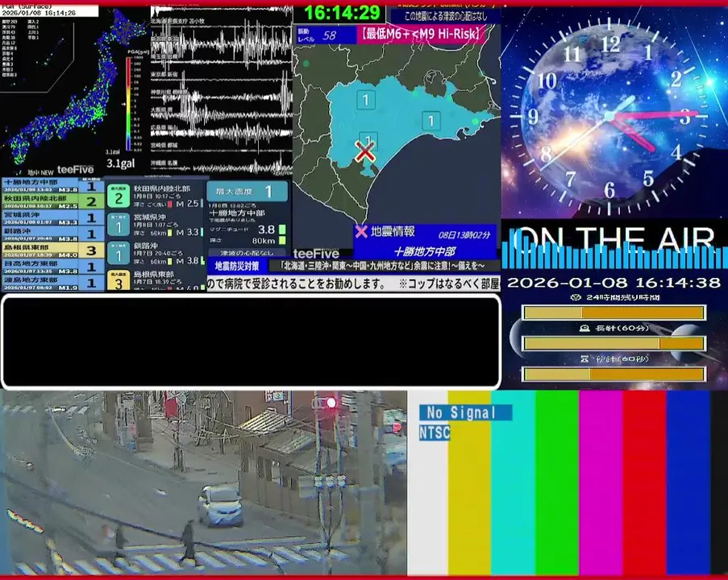Click the red X epicenter marker on the map
Image resolution: width=728 pixels, height=580 pixels.
[x=365, y=151]
